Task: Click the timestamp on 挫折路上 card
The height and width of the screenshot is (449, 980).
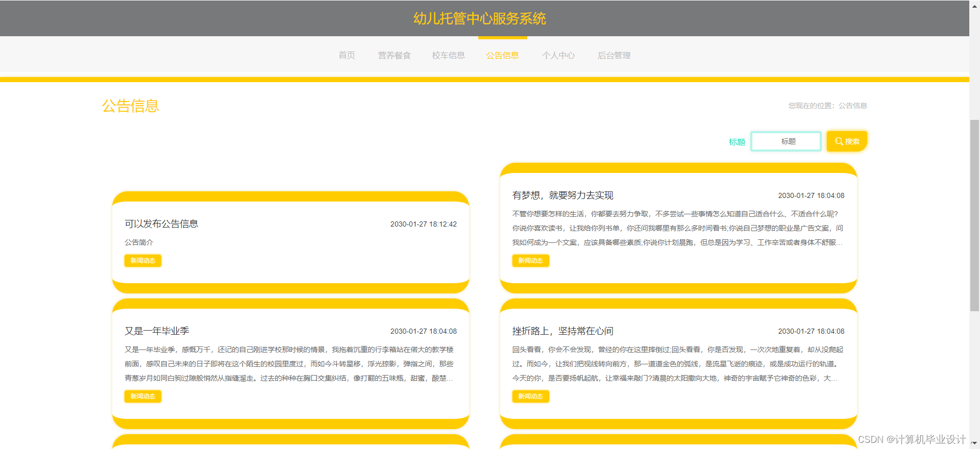Action: 811,331
